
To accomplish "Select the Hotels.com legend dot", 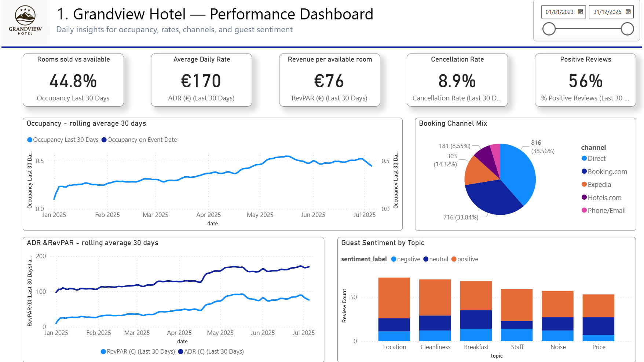I will (584, 197).
